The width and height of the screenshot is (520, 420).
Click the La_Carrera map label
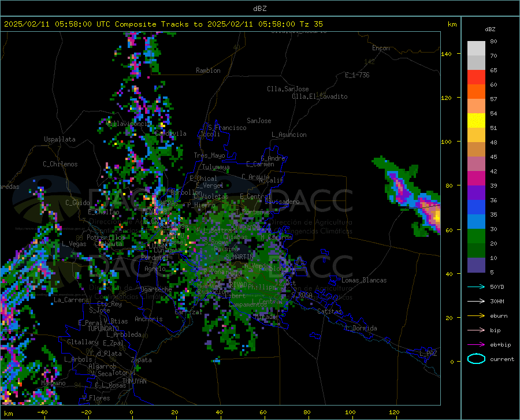click(x=71, y=300)
